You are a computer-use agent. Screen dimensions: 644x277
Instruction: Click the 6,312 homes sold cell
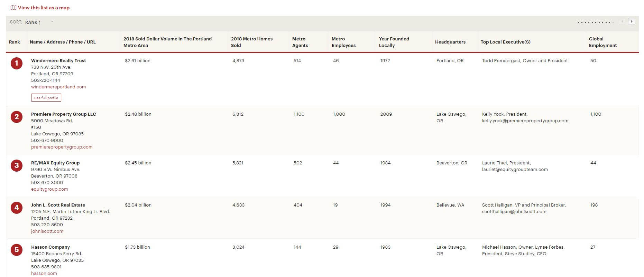click(x=238, y=114)
